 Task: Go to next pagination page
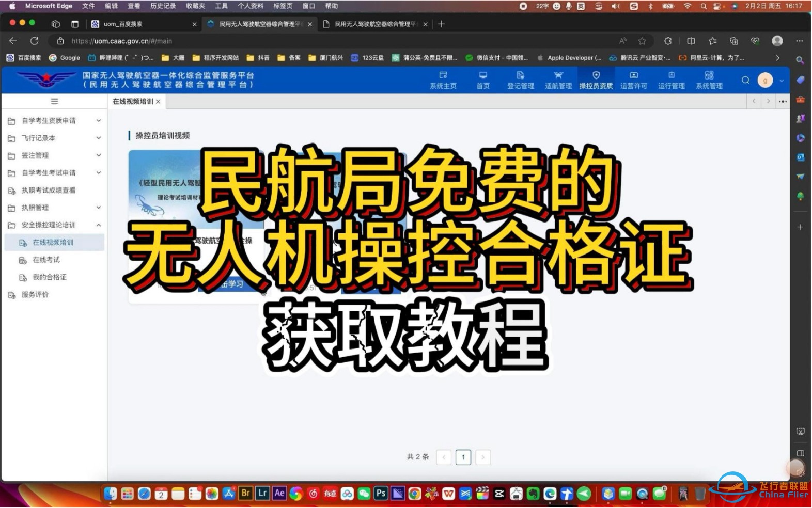(x=483, y=457)
